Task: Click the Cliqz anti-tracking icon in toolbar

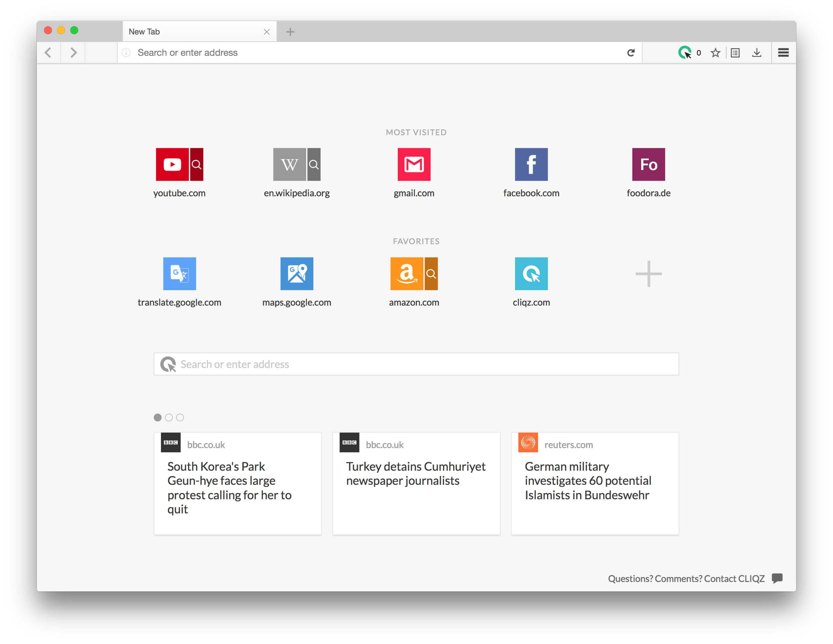Action: coord(685,53)
